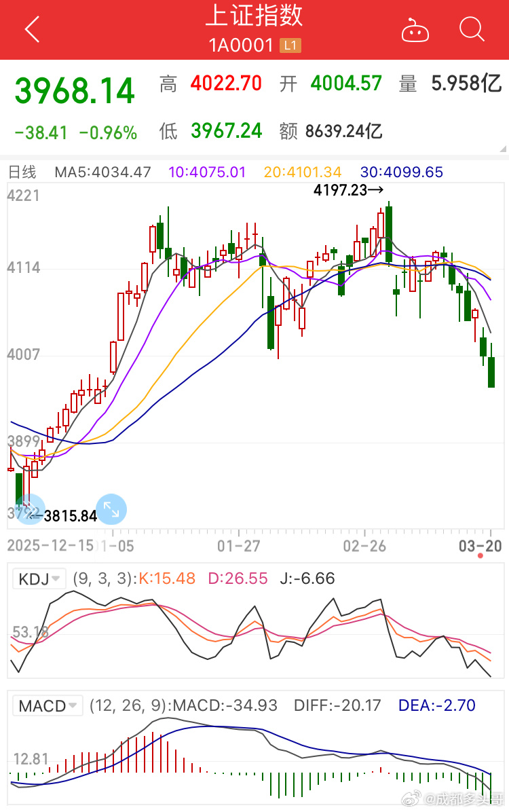Expand quote details corner triangle
Screen dimensions: 509x812
pos(503,149)
